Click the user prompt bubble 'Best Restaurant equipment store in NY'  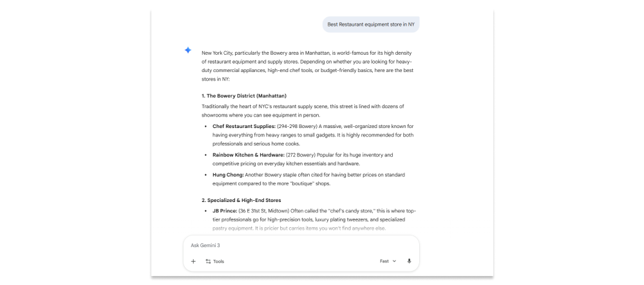371,24
